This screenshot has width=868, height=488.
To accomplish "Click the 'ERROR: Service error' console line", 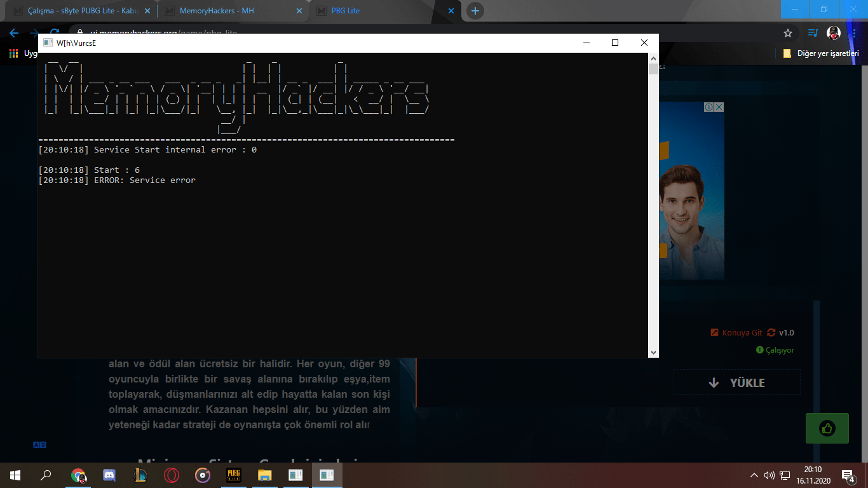I will coord(117,180).
